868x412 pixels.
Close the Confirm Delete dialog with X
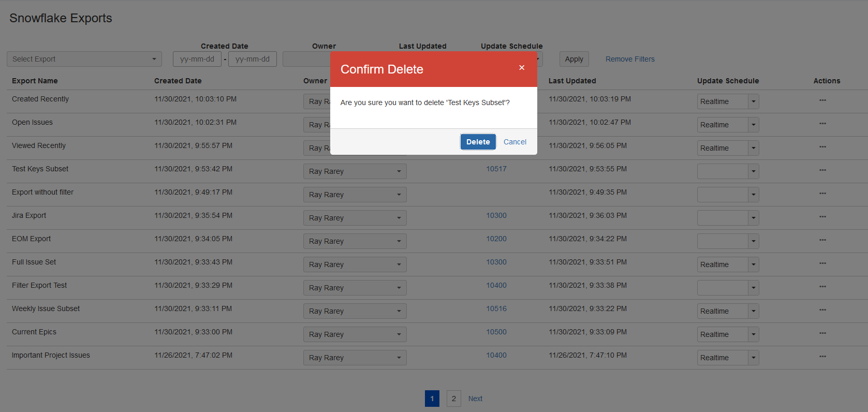[521, 68]
